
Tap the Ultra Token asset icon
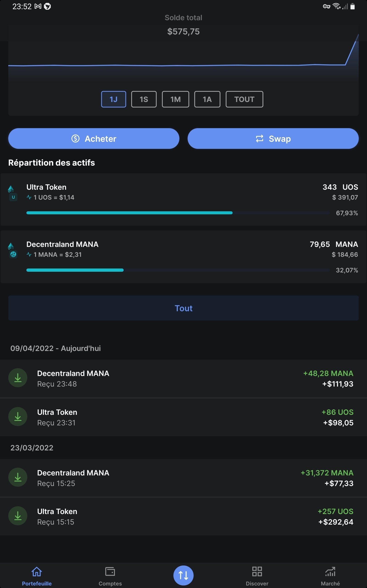[12, 193]
